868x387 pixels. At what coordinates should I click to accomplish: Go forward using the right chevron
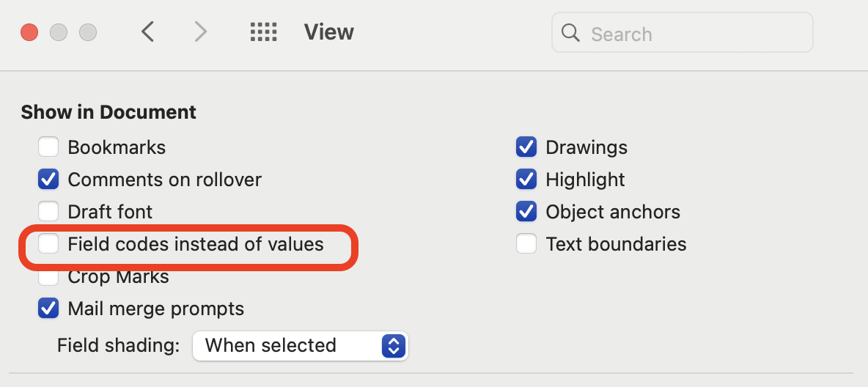click(x=200, y=32)
